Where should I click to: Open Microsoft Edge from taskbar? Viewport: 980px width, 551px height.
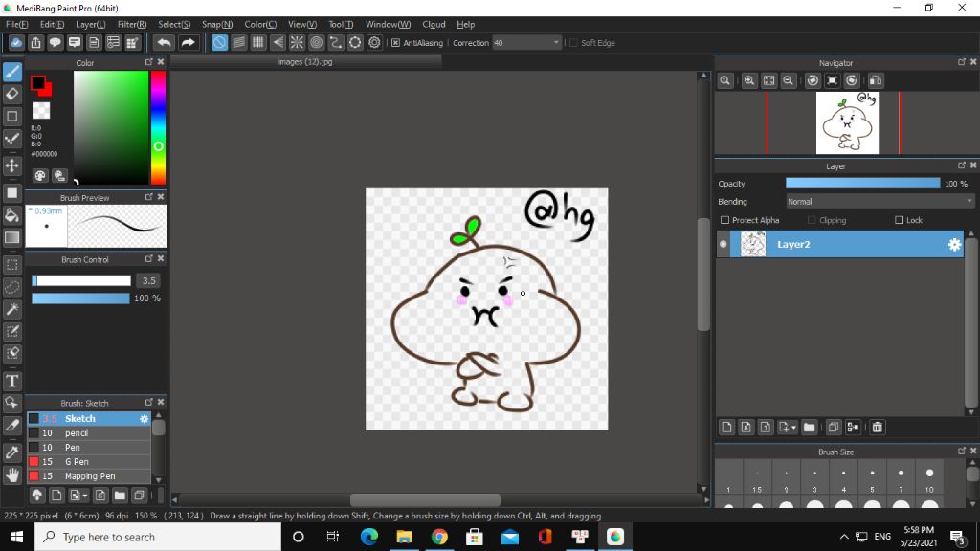(368, 537)
